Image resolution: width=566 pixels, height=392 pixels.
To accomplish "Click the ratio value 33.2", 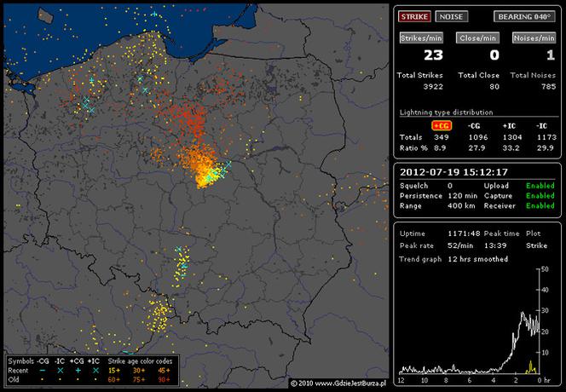I will pos(511,148).
